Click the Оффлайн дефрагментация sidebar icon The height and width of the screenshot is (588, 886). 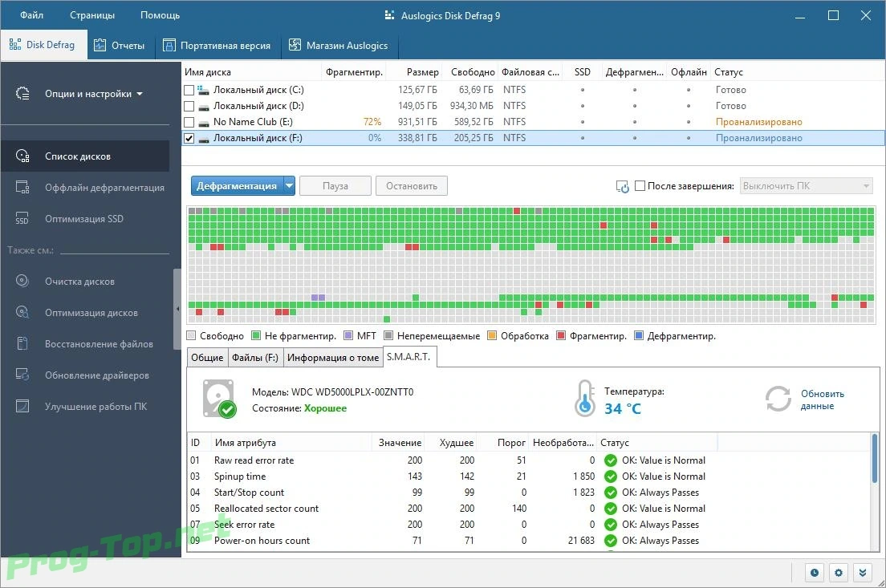point(22,187)
